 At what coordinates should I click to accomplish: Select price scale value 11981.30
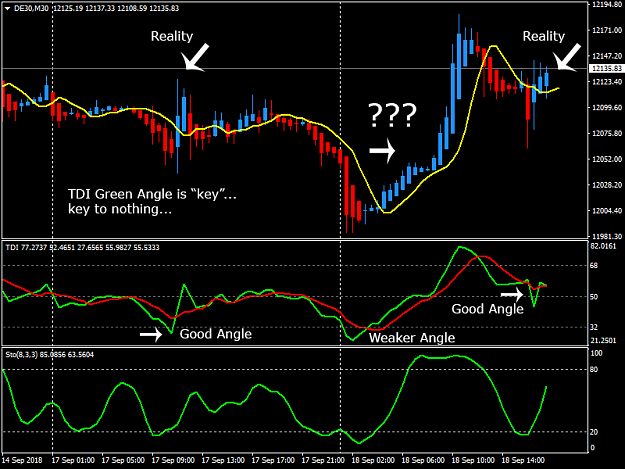tap(607, 236)
